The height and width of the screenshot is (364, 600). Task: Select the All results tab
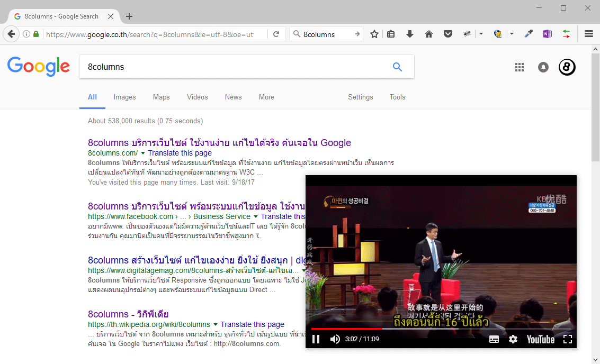[92, 97]
